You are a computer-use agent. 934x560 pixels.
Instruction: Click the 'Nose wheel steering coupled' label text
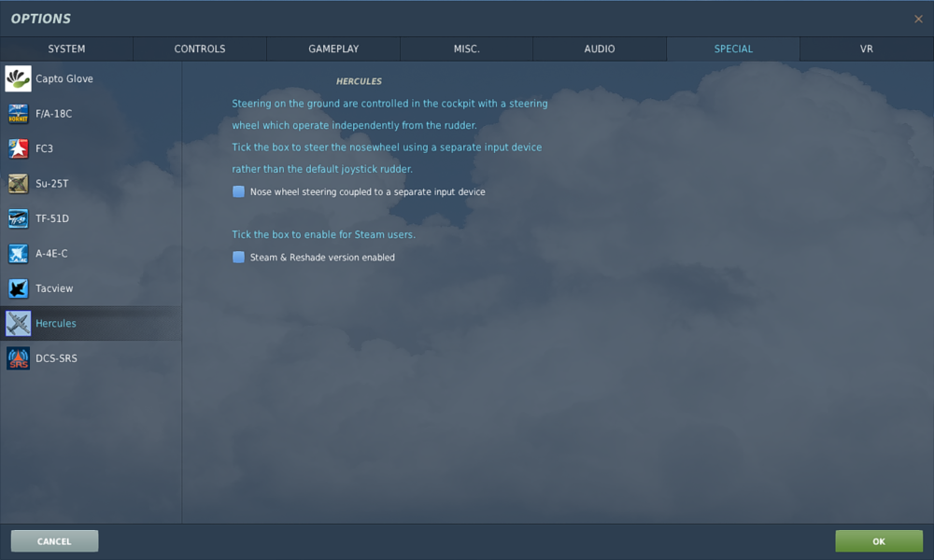click(x=367, y=191)
